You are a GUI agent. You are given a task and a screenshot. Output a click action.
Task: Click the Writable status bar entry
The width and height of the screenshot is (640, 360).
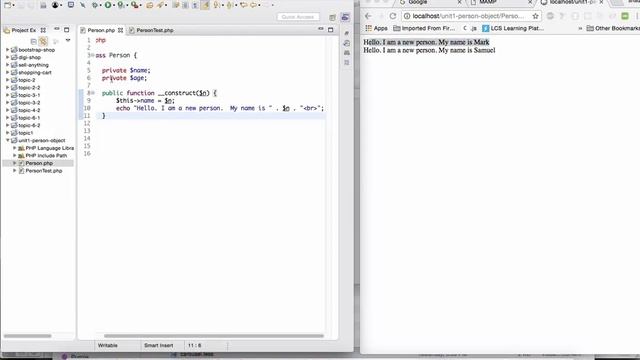108,345
